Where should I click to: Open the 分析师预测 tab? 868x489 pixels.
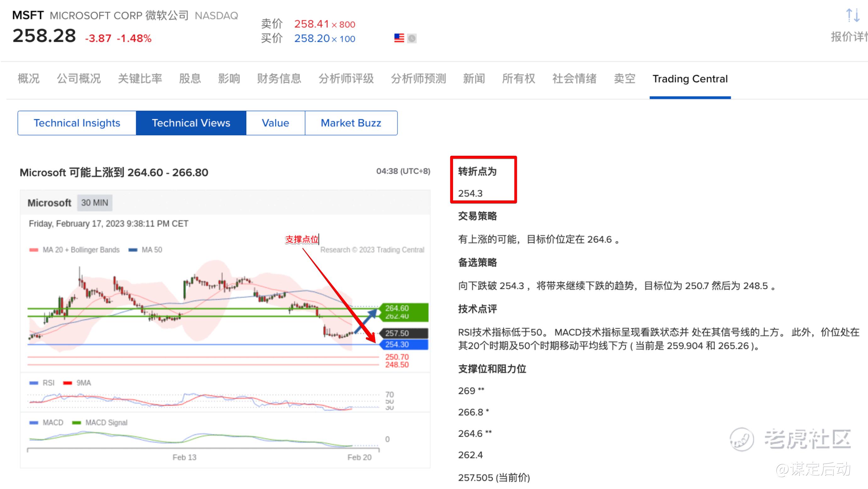(x=418, y=79)
